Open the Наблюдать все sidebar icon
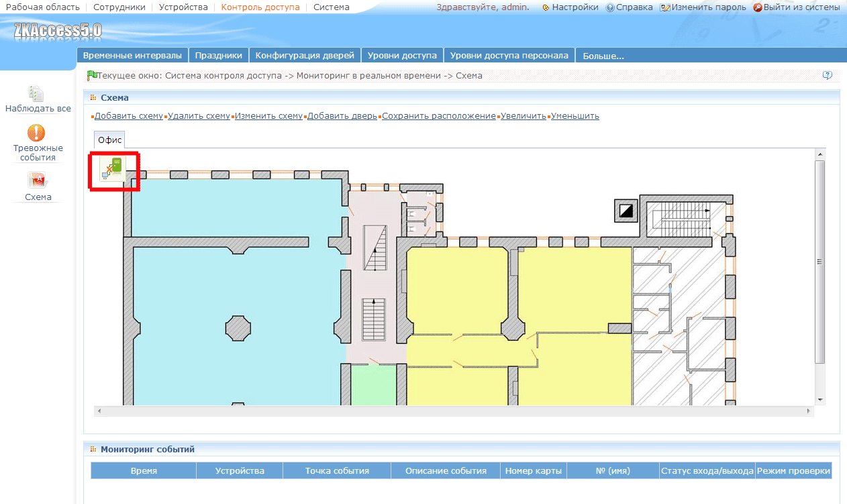Image resolution: width=847 pixels, height=504 pixels. pos(38,95)
